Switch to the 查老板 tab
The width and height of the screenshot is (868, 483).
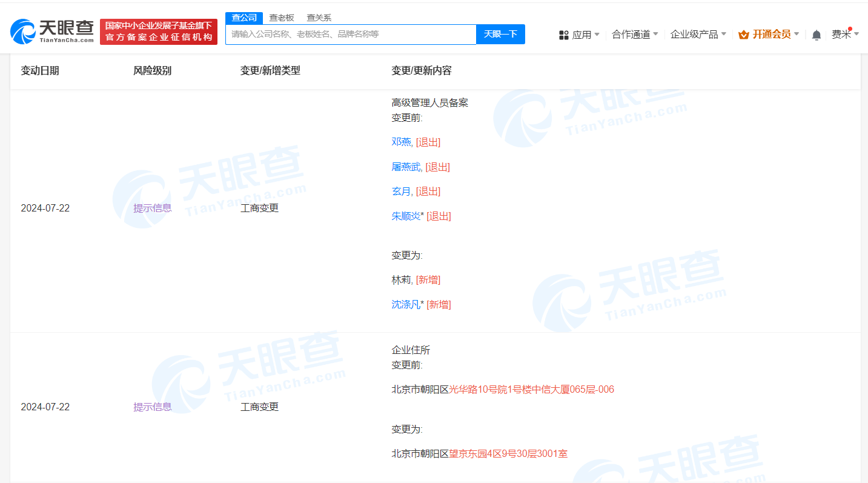pos(282,18)
